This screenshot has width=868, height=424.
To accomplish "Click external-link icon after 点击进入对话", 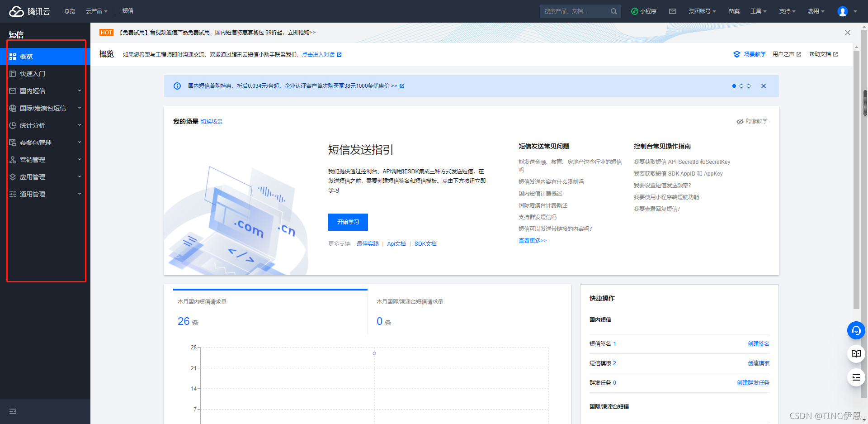I will click(x=339, y=55).
